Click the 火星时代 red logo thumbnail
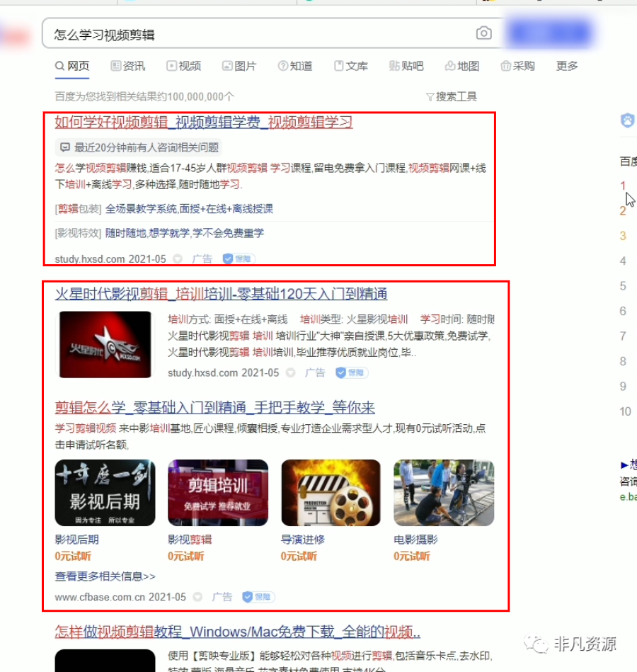 click(105, 345)
